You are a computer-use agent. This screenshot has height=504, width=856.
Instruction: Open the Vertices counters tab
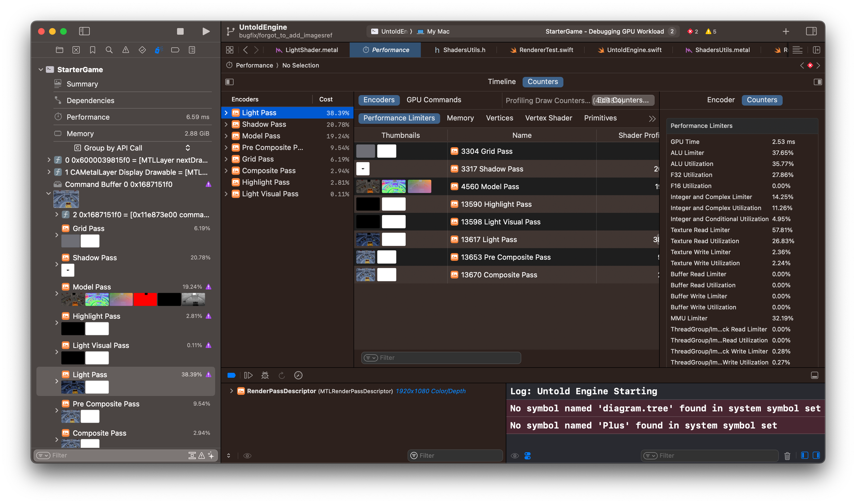(500, 118)
